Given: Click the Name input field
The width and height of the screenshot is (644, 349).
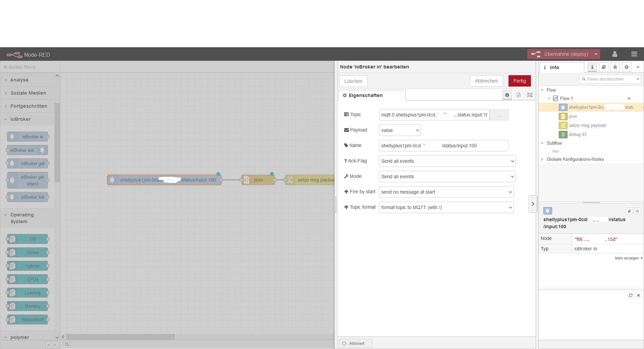Looking at the screenshot, I should coord(443,146).
